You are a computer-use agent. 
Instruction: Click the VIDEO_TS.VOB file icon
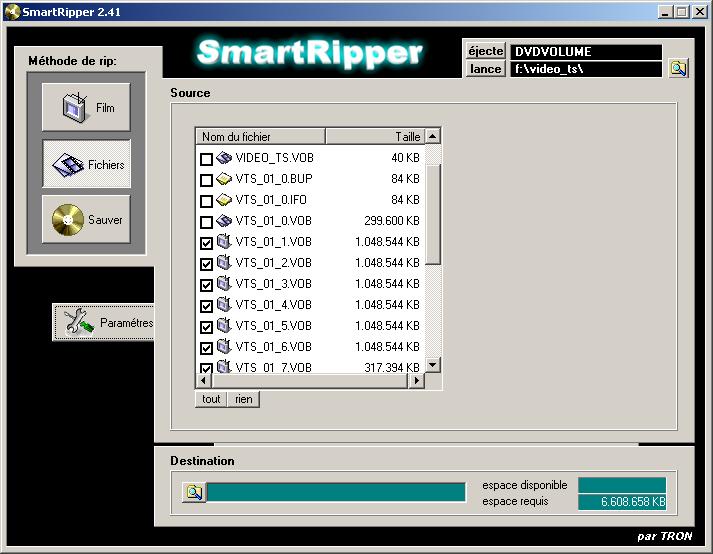(x=225, y=158)
